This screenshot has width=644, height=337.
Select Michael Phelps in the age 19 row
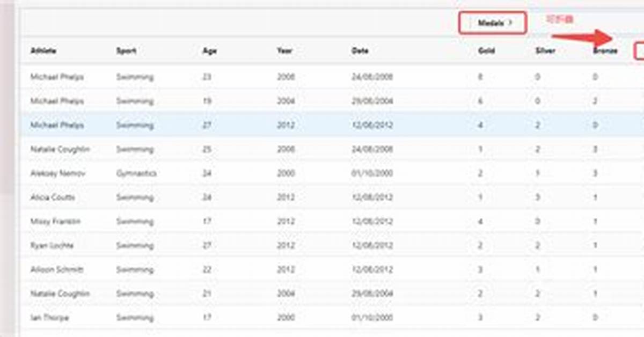tap(57, 101)
